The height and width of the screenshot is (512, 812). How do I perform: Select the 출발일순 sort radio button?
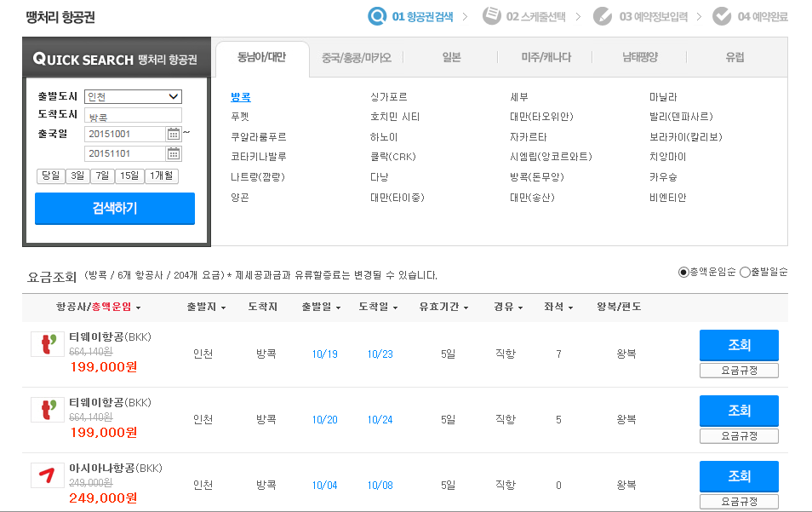tap(746, 273)
